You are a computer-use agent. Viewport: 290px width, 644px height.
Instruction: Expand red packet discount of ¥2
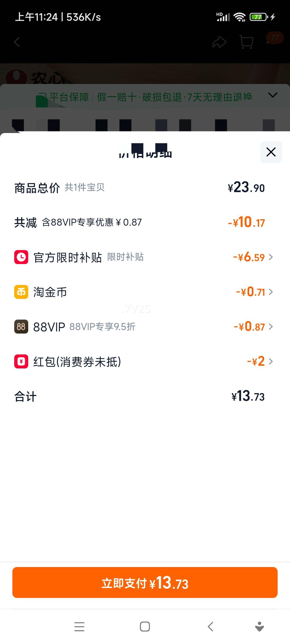pos(259,361)
